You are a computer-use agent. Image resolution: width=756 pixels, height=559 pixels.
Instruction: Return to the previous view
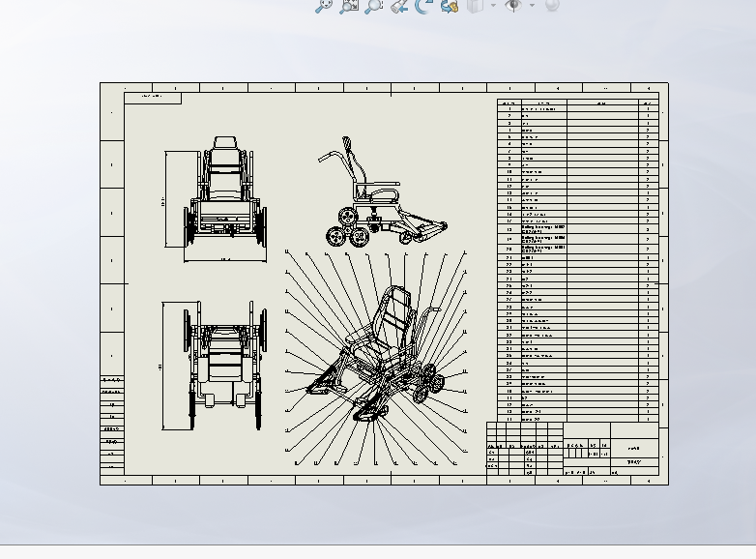coord(399,6)
